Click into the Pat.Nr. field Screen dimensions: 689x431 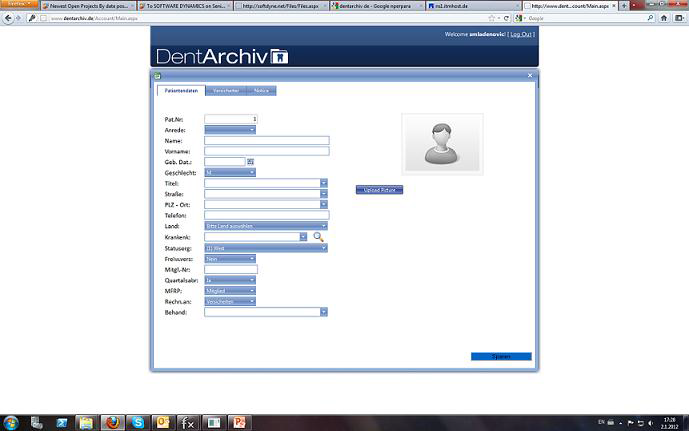[x=231, y=119]
